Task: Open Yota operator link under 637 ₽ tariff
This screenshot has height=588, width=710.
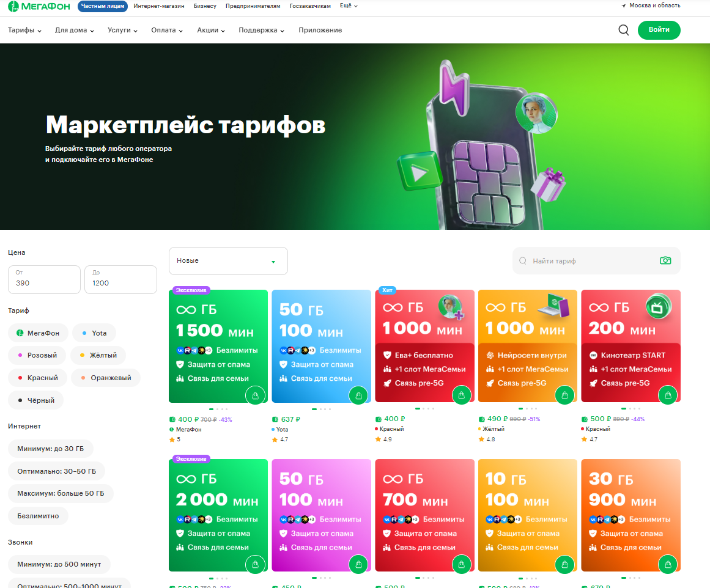Action: (x=280, y=429)
